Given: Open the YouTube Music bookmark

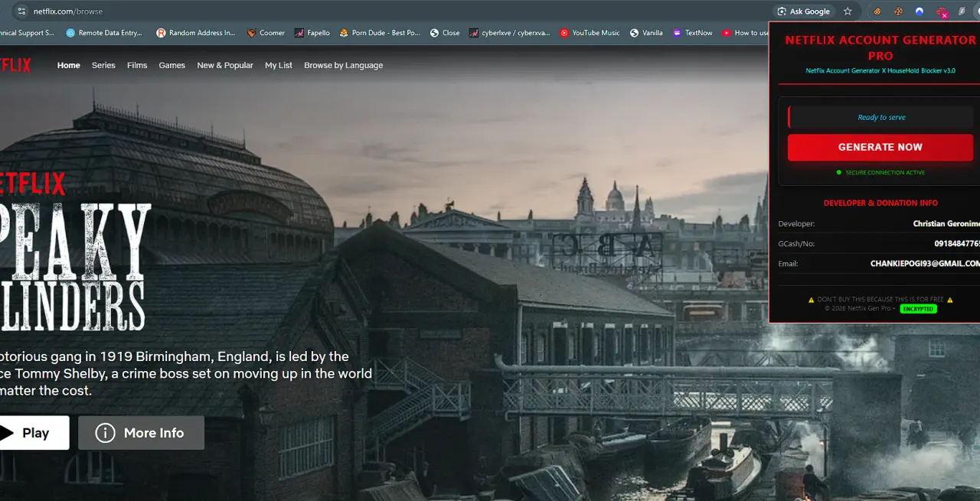Looking at the screenshot, I should [589, 33].
